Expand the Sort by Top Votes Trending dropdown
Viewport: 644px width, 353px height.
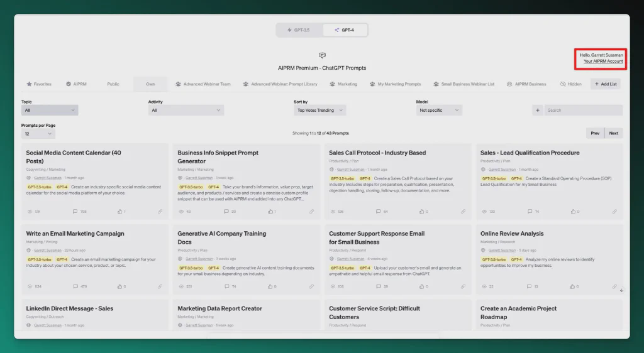pos(320,110)
